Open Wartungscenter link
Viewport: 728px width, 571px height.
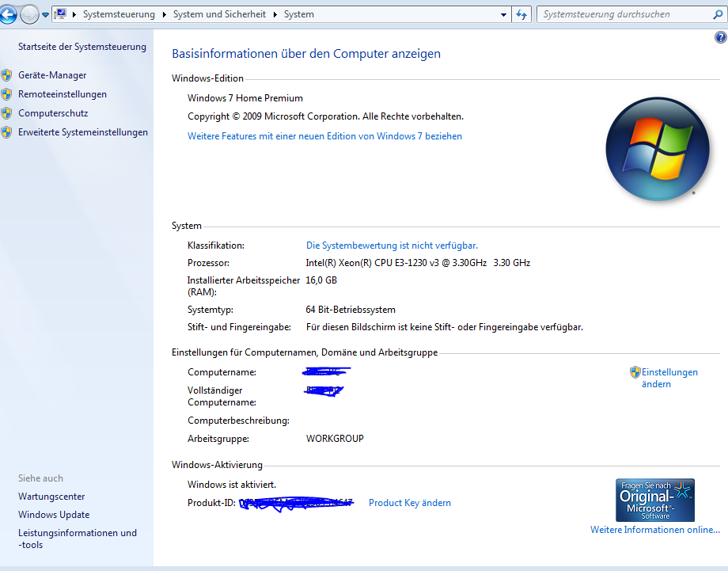coord(51,497)
